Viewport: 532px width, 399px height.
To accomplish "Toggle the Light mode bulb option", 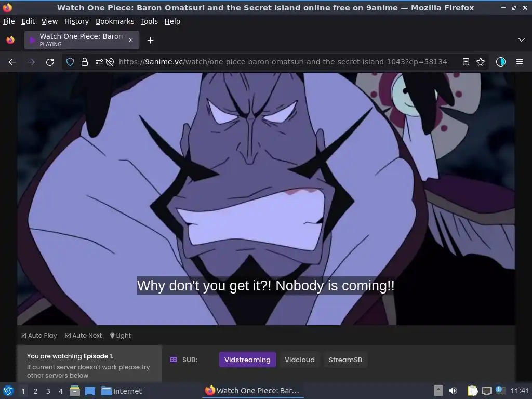I will coord(121,336).
